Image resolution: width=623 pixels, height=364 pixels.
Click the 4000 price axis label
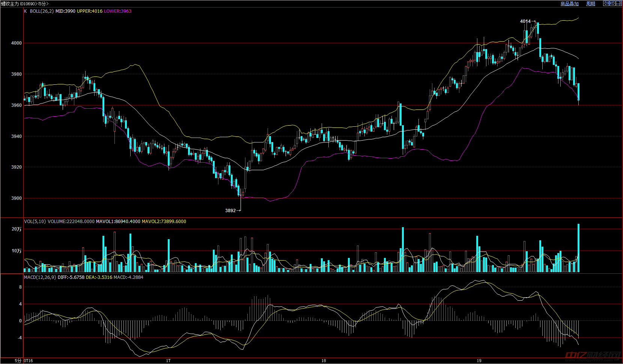click(x=17, y=43)
